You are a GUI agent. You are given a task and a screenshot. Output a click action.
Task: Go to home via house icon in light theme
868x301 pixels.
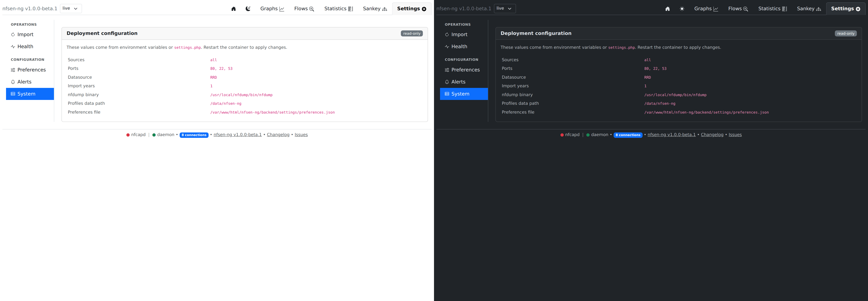(233, 9)
